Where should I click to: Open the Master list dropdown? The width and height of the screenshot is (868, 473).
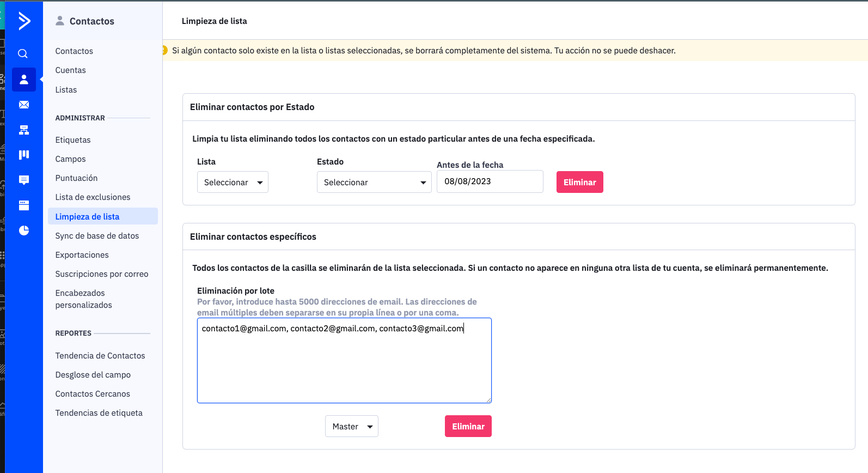click(352, 427)
